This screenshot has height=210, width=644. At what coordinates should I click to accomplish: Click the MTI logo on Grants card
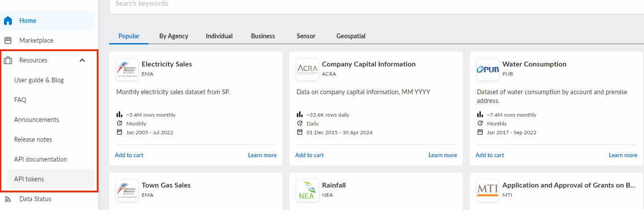[488, 191]
